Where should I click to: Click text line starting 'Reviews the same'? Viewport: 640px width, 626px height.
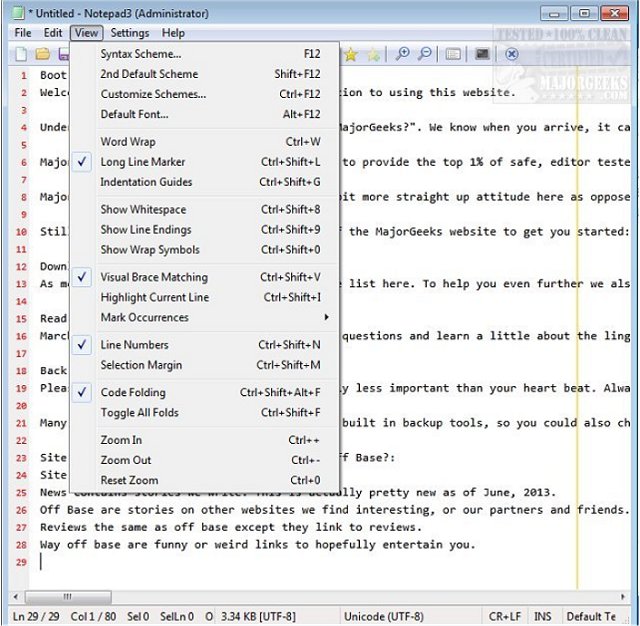coord(231,527)
